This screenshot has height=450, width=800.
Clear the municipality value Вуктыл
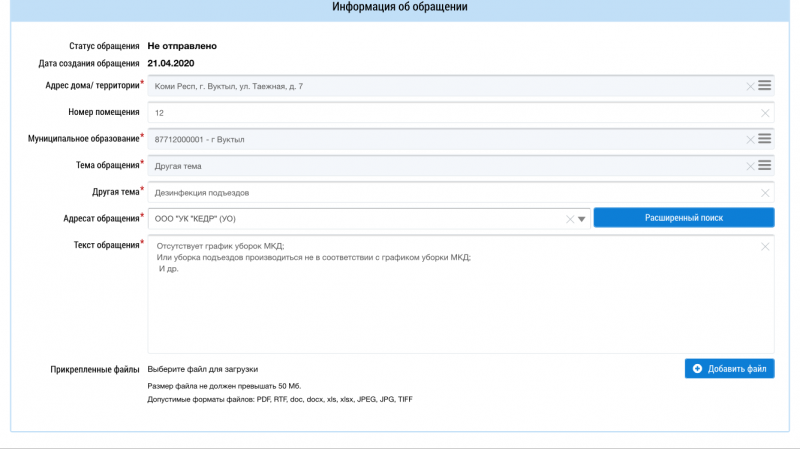(x=750, y=140)
